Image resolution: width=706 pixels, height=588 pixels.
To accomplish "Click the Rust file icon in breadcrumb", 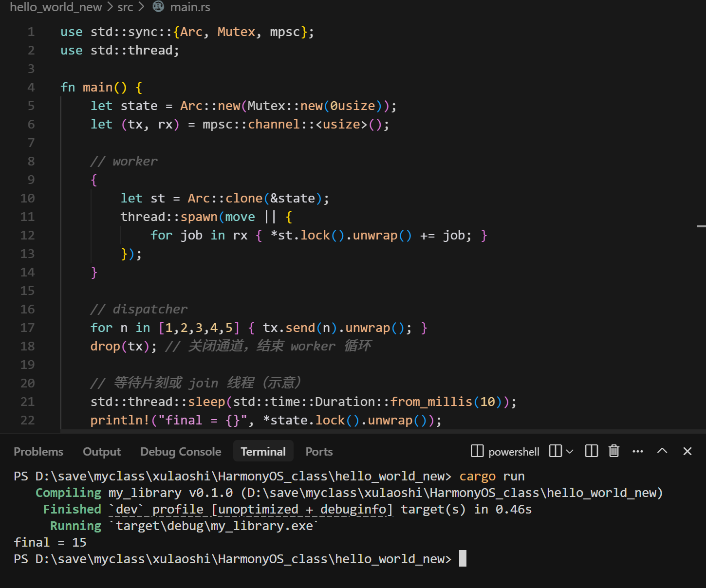I will tap(158, 7).
